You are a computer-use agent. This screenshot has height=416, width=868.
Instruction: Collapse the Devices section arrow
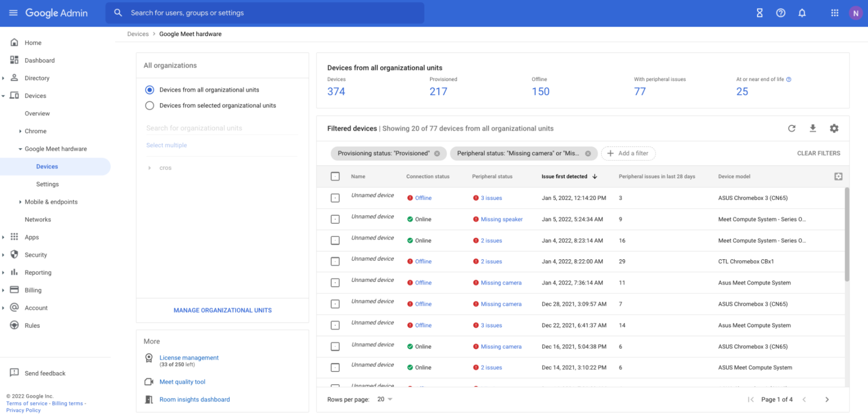(x=3, y=96)
